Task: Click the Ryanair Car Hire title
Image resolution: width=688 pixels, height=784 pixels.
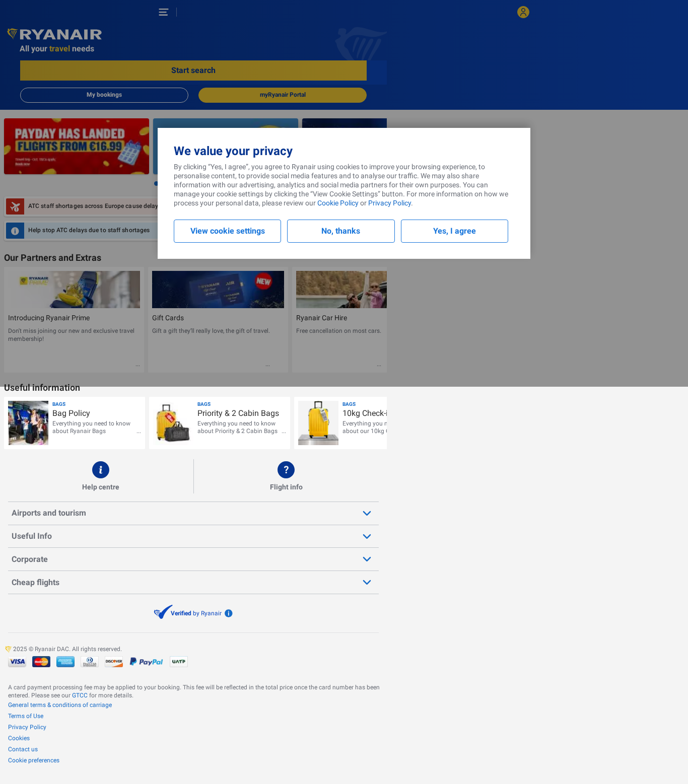Action: pos(321,318)
